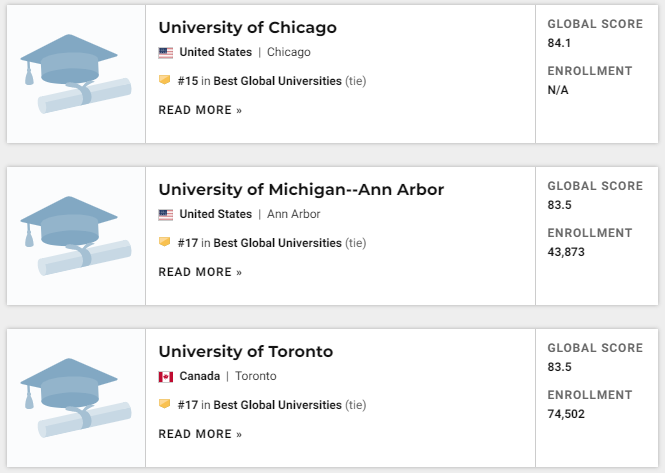Click READ MORE under University of Toronto
This screenshot has width=665, height=473.
(x=200, y=434)
